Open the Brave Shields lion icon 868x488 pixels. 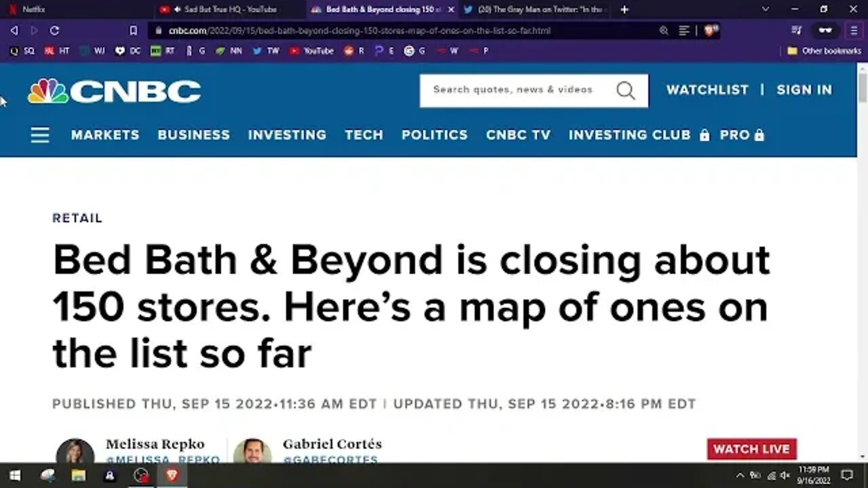coord(710,30)
